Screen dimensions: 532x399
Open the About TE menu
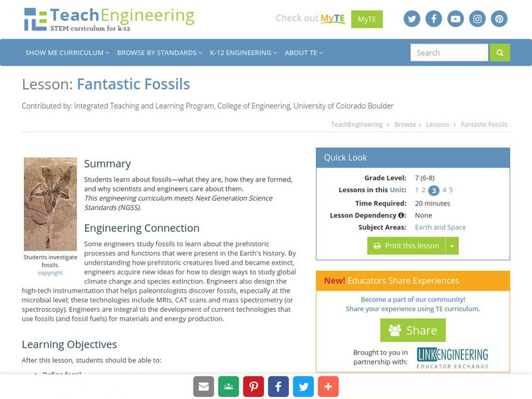point(304,53)
